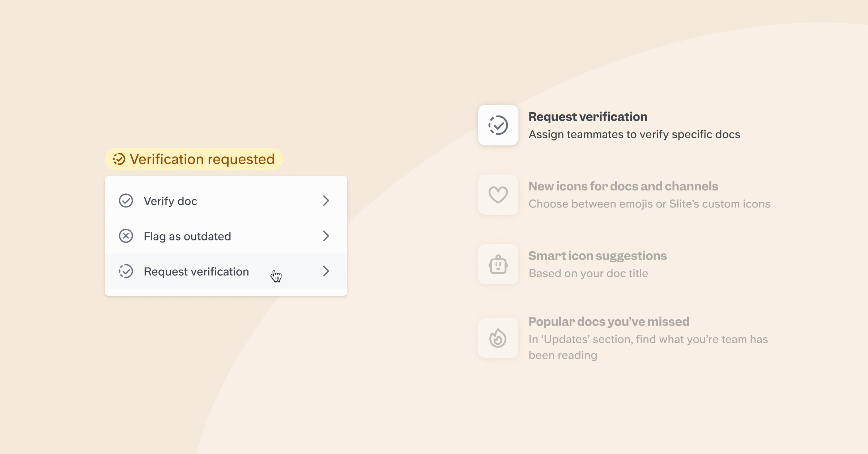
Task: Open the Request verification feature heading
Action: click(x=588, y=117)
